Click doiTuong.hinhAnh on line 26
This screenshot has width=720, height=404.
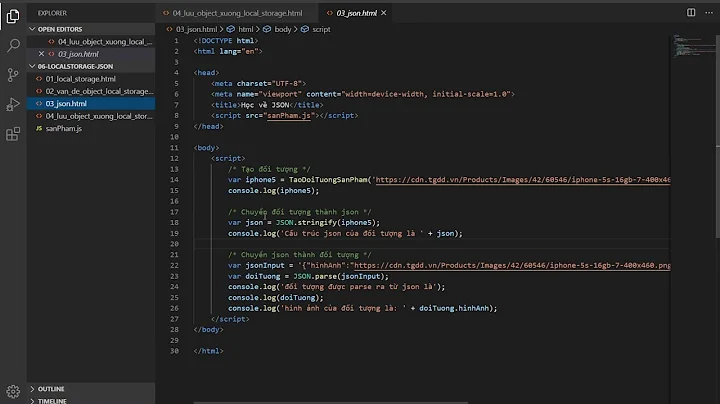click(x=454, y=309)
